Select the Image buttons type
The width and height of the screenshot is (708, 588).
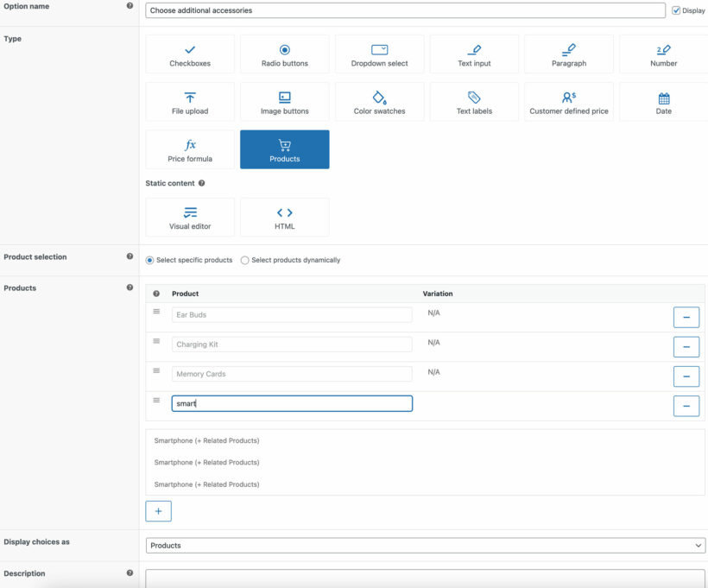tap(284, 101)
